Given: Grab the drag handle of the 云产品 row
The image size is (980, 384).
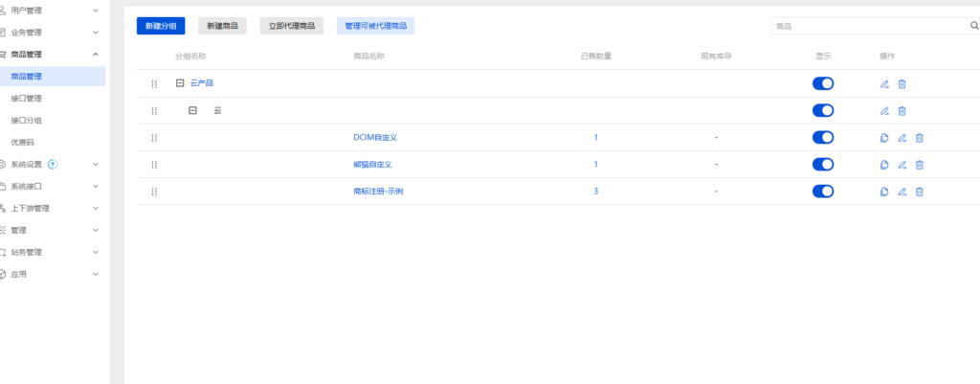Looking at the screenshot, I should coord(154,84).
